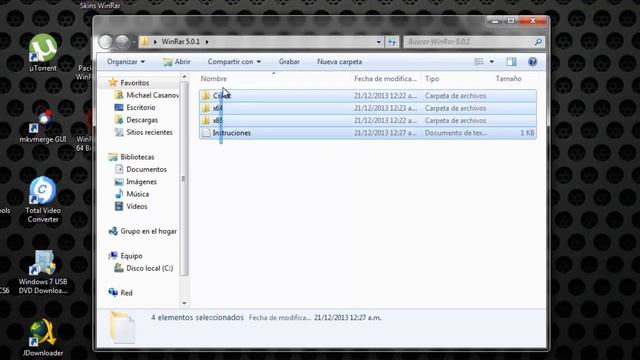Select the x86 folder icon
This screenshot has height=360, width=640.
(x=206, y=120)
